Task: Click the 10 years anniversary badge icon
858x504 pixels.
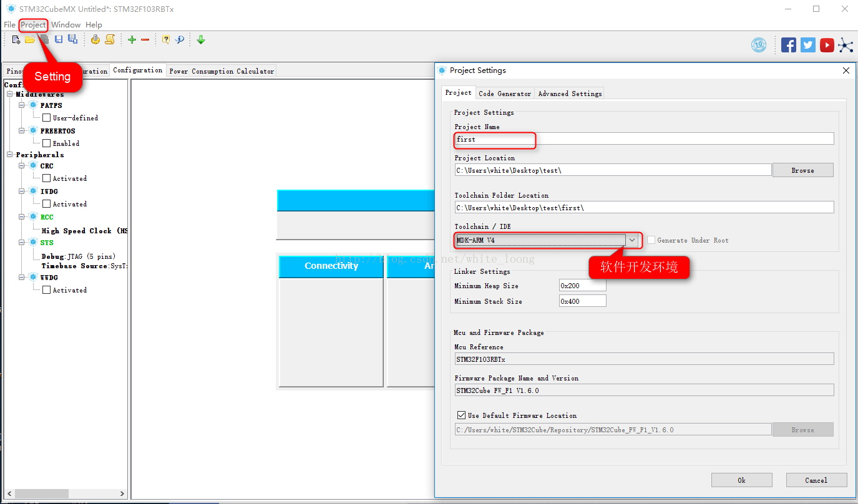Action: pos(759,45)
